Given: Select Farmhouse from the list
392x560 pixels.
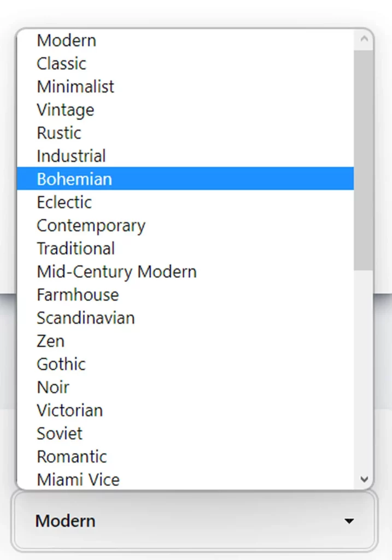Looking at the screenshot, I should (x=78, y=295).
